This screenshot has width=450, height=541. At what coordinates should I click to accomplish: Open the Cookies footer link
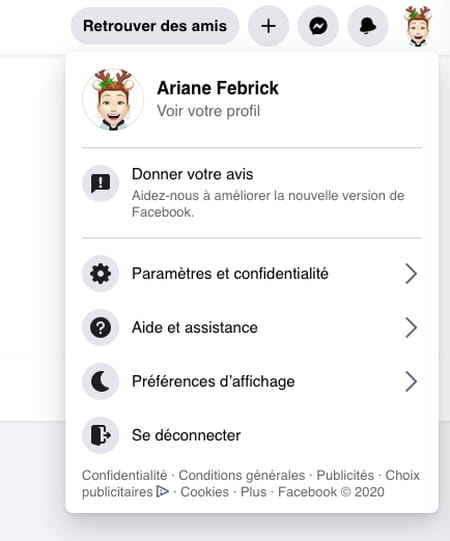coord(205,492)
